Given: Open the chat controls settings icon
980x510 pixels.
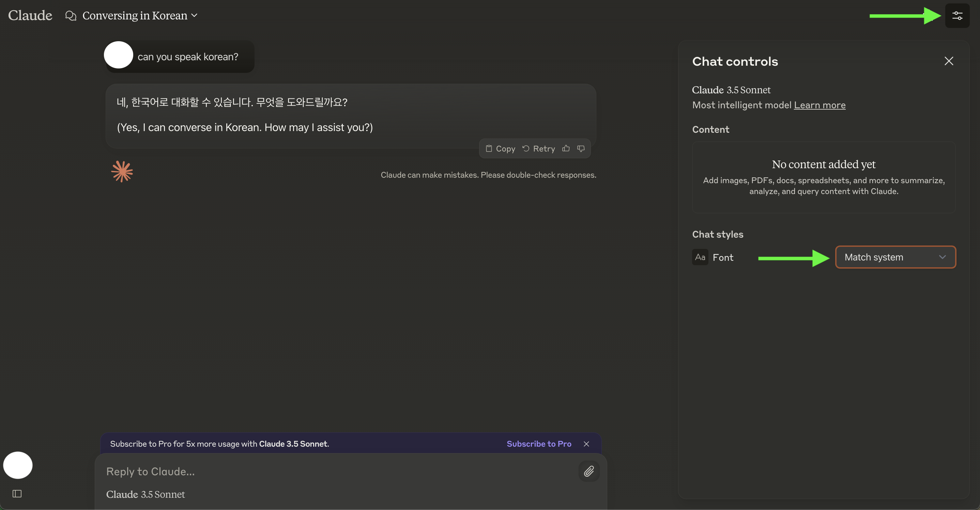Looking at the screenshot, I should (957, 16).
